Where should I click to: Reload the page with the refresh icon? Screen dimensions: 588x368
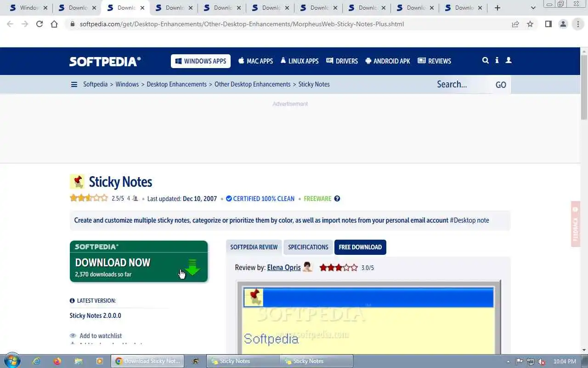(x=40, y=24)
